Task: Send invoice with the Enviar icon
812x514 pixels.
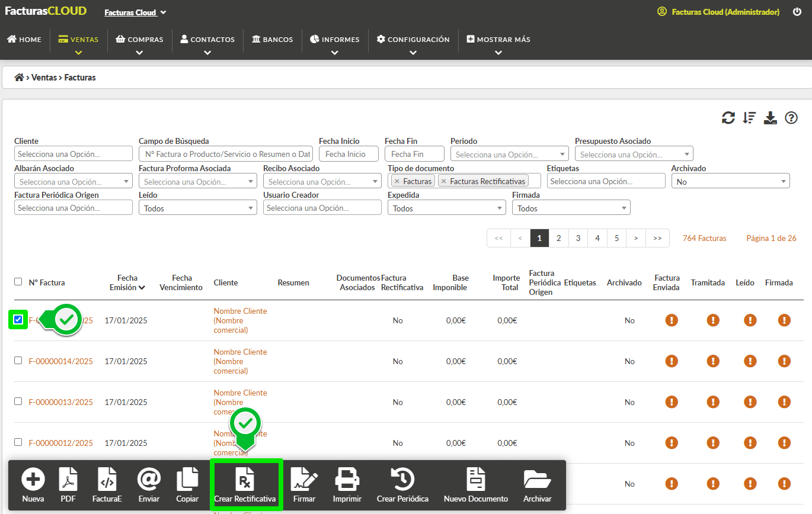Action: click(x=149, y=479)
